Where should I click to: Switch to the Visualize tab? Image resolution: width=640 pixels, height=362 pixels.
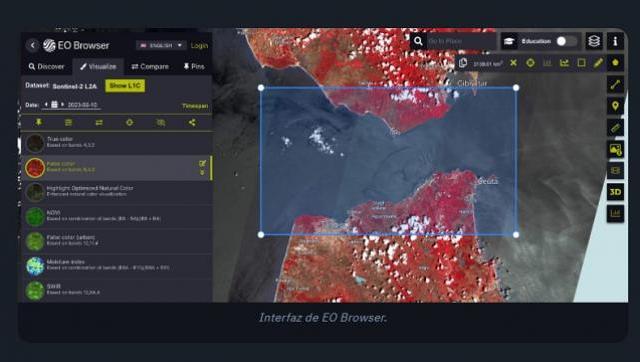click(x=98, y=67)
